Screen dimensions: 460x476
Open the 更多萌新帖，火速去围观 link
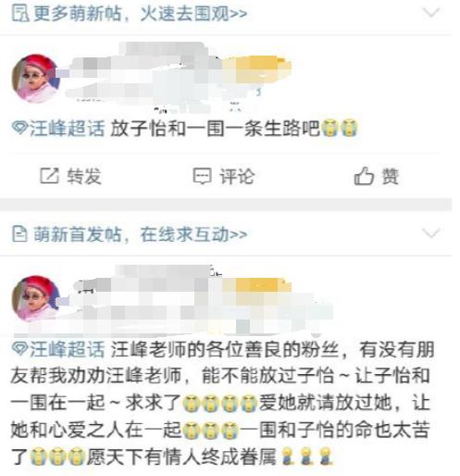[x=141, y=14]
